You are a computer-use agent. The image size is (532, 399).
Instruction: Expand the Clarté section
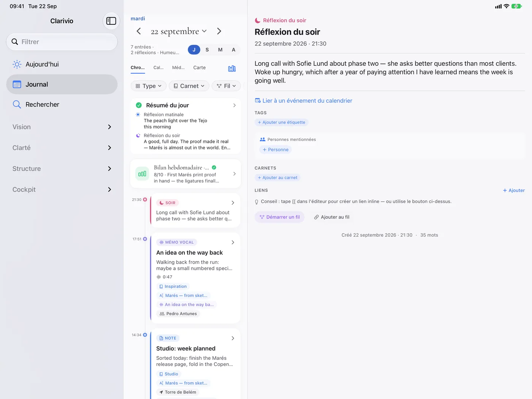[x=62, y=148]
